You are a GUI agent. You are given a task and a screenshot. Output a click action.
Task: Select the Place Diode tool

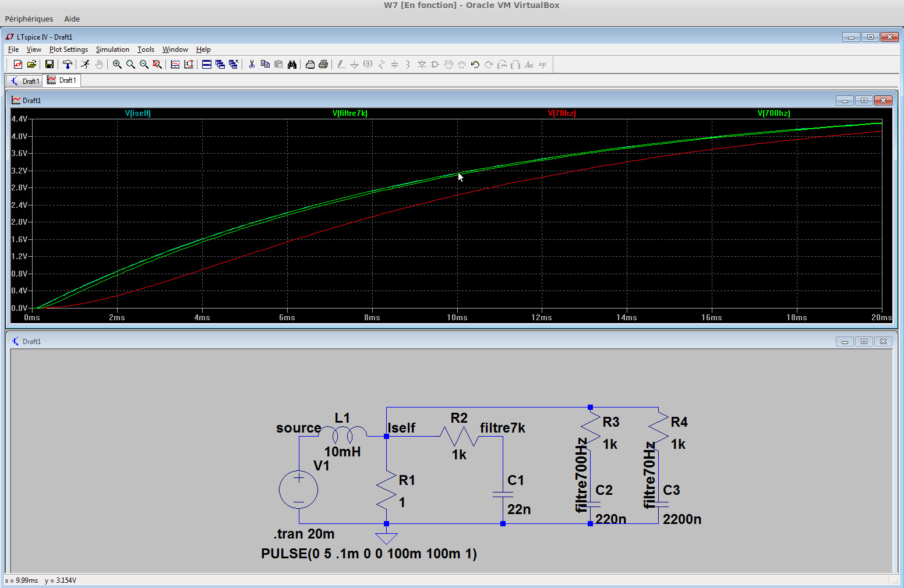pyautogui.click(x=422, y=65)
